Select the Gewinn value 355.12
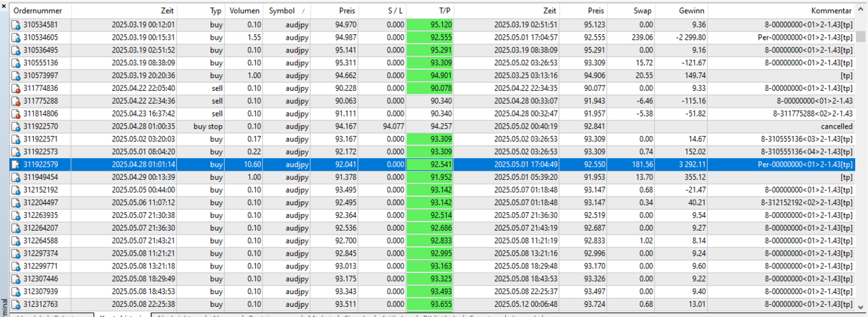Screen dimensions: 868x317 click(694, 177)
